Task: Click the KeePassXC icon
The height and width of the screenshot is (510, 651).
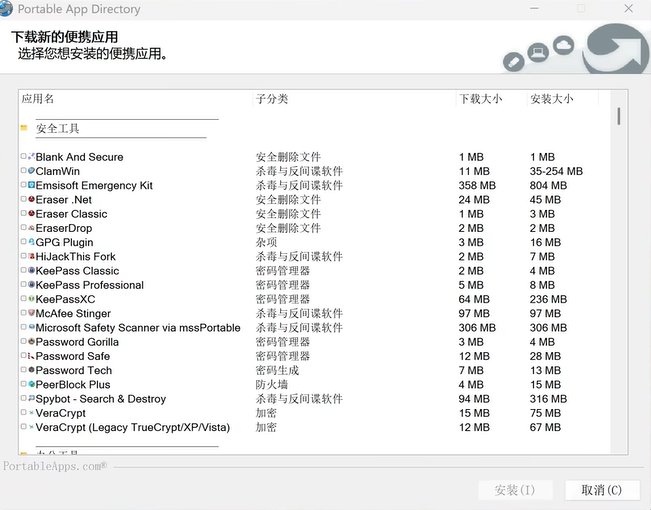Action: tap(31, 299)
